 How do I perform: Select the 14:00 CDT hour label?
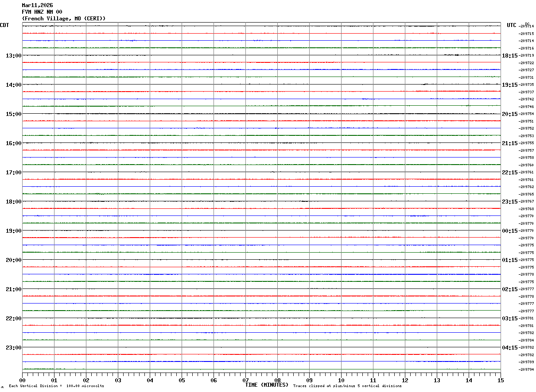coord(13,85)
